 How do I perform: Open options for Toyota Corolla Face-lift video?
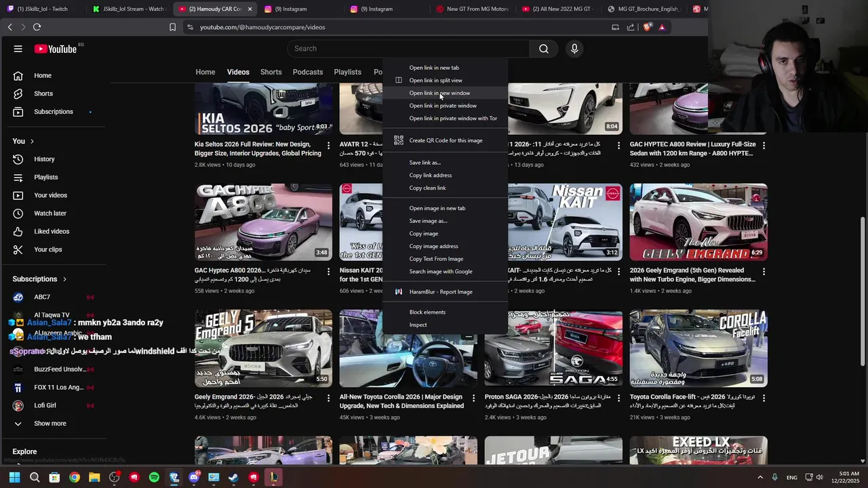(764, 398)
